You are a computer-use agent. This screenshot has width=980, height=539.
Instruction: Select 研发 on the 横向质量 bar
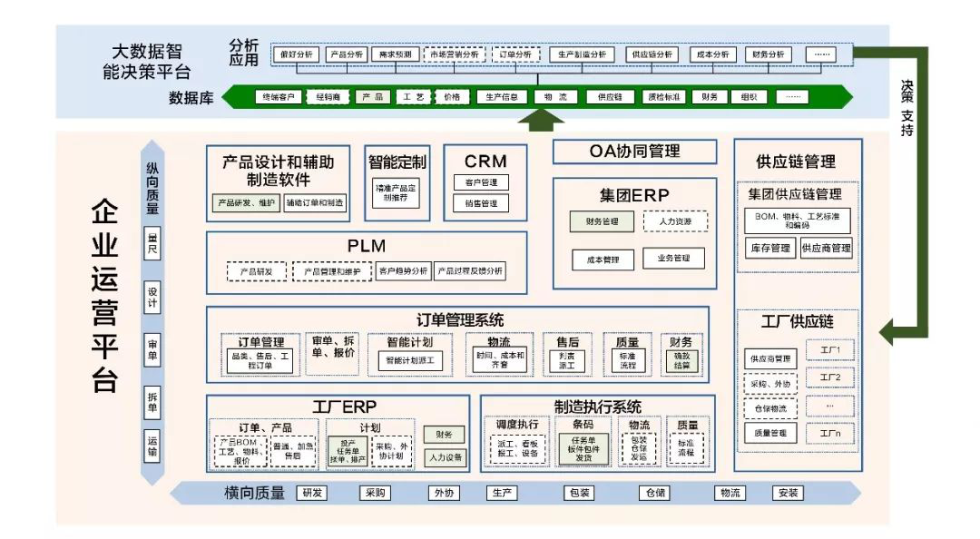click(312, 494)
